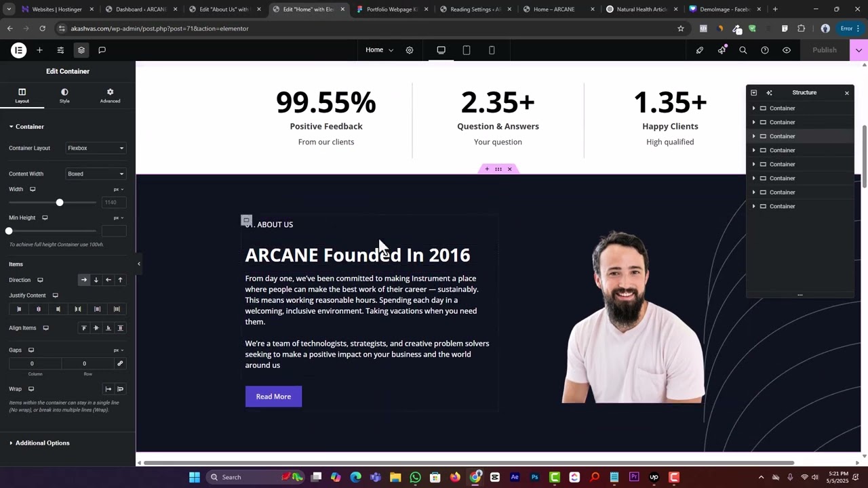The width and height of the screenshot is (868, 488).
Task: Open page settings gear icon
Action: [410, 50]
